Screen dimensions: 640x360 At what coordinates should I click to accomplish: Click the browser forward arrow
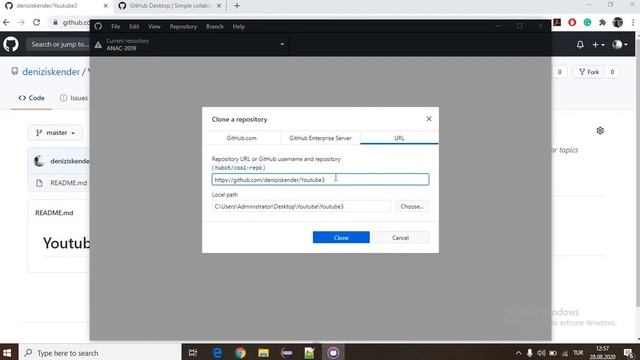pyautogui.click(x=21, y=22)
